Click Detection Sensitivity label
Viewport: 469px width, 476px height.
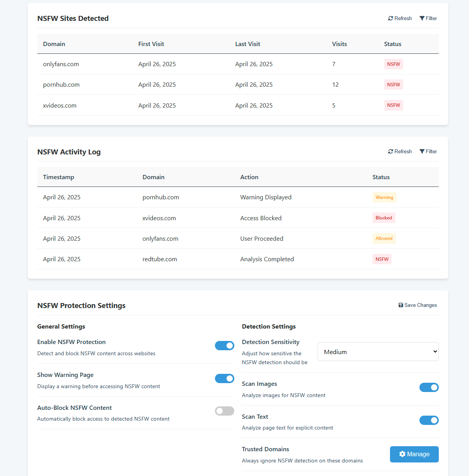tap(270, 342)
